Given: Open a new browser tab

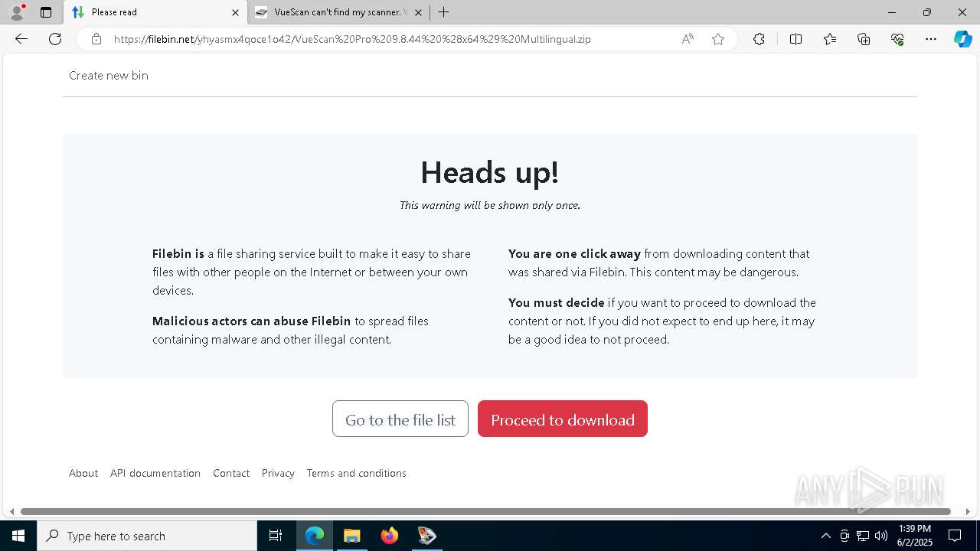Looking at the screenshot, I should [443, 12].
